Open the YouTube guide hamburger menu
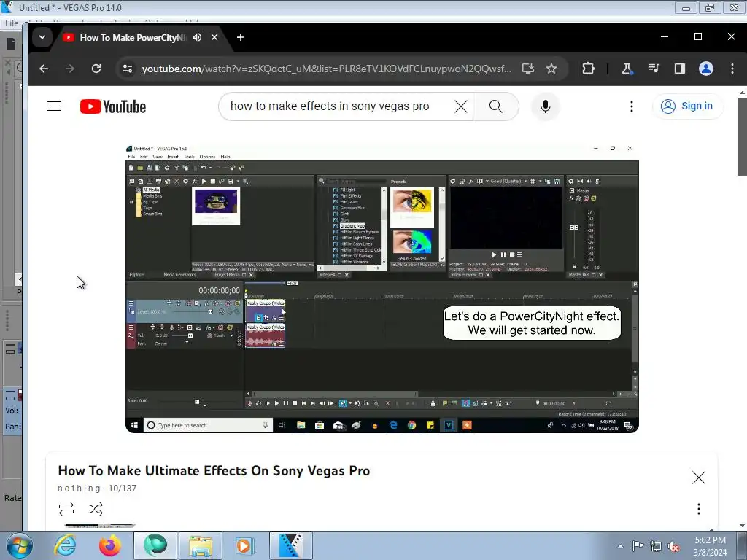Screen dimensions: 747x560 (54, 106)
